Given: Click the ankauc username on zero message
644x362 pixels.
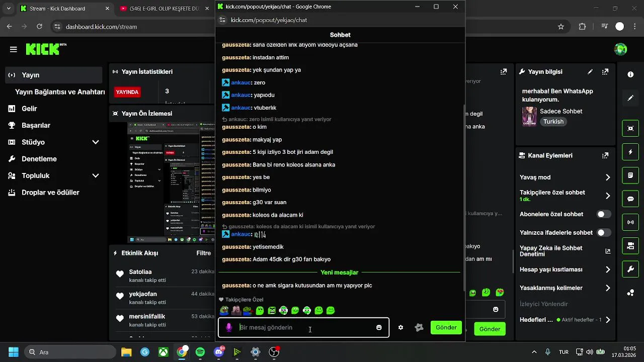Looking at the screenshot, I should (240, 82).
